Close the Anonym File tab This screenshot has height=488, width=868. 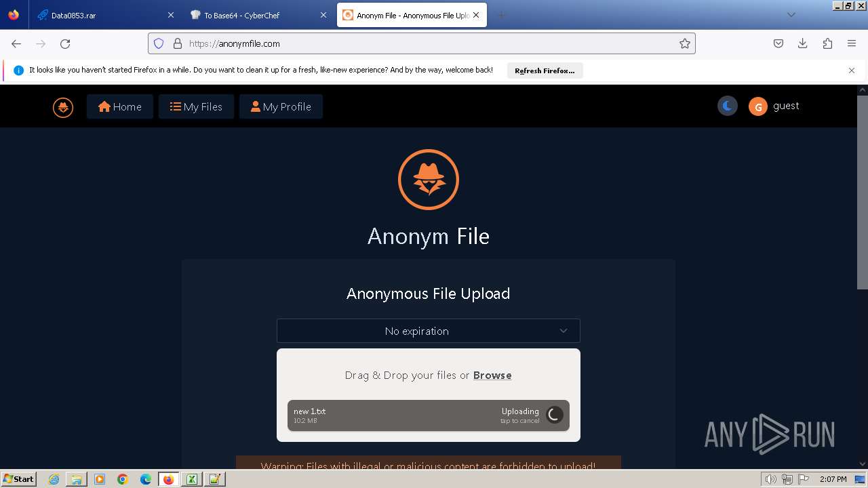tap(476, 15)
